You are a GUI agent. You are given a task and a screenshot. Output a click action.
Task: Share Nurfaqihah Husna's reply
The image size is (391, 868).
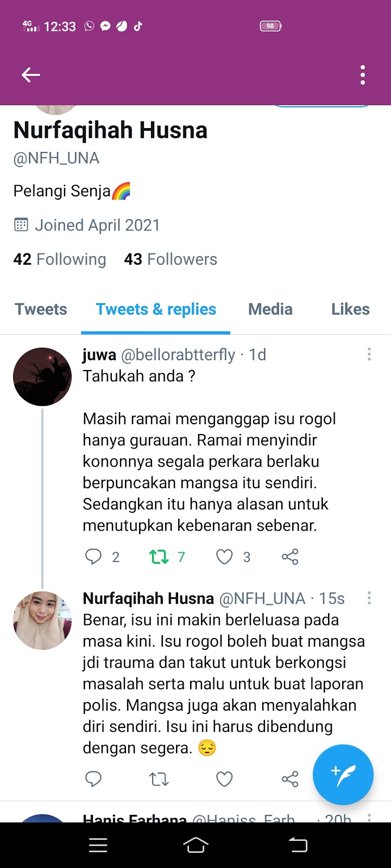coord(290,780)
